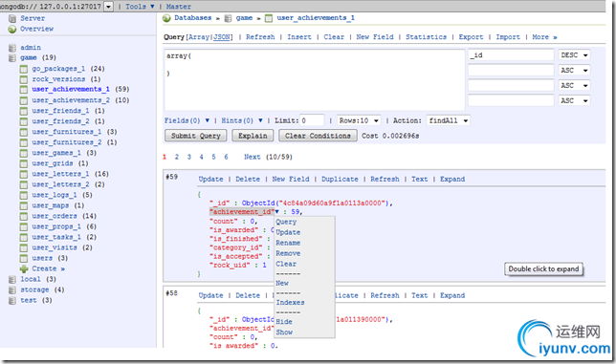Open the More menu link
The image size is (616, 364).
tap(544, 37)
